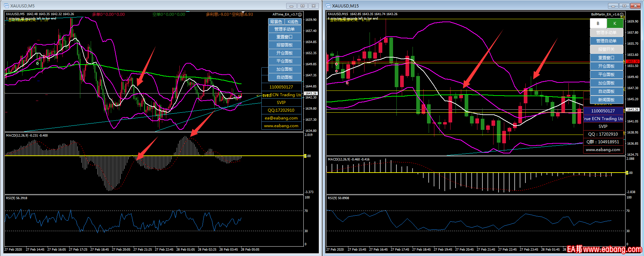Open 管理手动单 in the M5 chart panel

pyautogui.click(x=285, y=29)
